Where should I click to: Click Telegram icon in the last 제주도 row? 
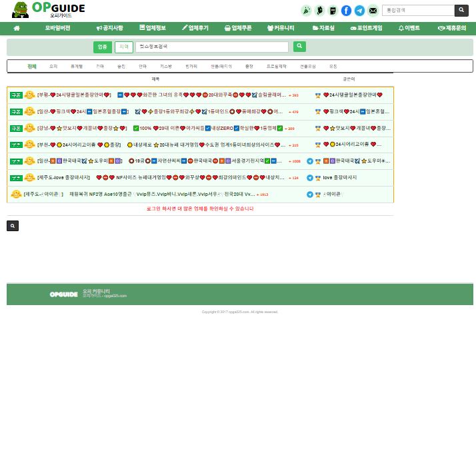(x=309, y=195)
